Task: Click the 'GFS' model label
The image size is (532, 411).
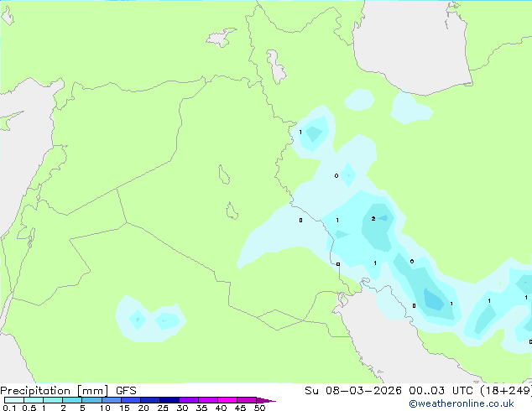Action: pyautogui.click(x=126, y=391)
